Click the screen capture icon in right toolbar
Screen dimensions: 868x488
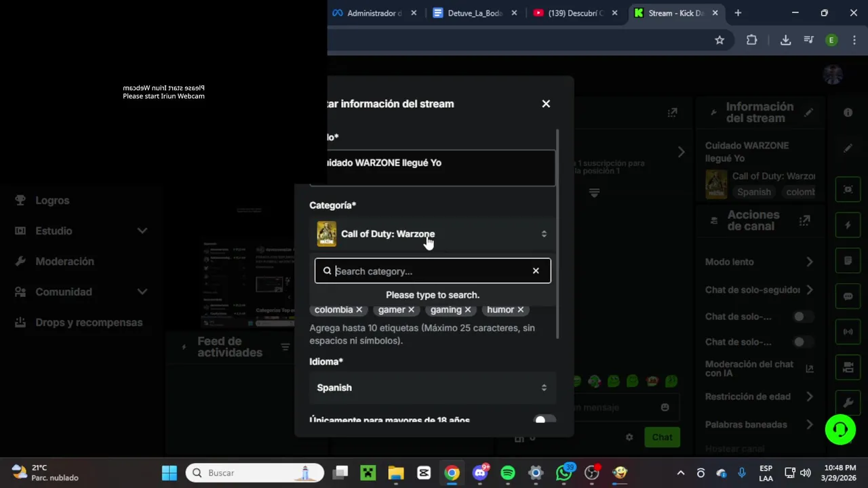(x=848, y=189)
